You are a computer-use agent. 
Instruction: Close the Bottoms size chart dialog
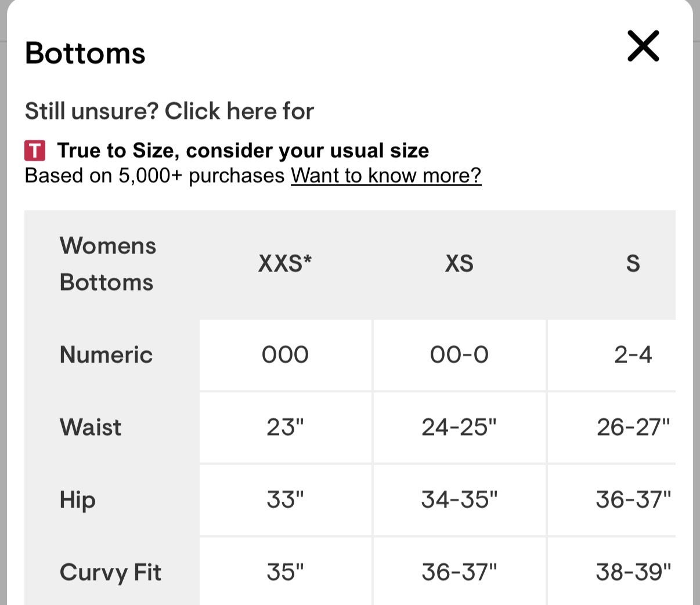(x=643, y=46)
